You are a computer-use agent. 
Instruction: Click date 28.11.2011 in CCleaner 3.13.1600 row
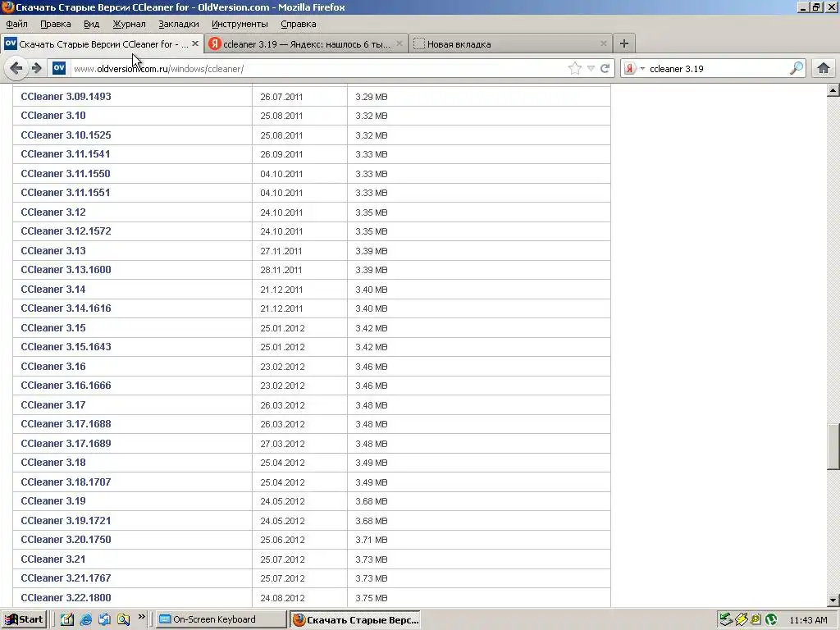click(x=281, y=270)
